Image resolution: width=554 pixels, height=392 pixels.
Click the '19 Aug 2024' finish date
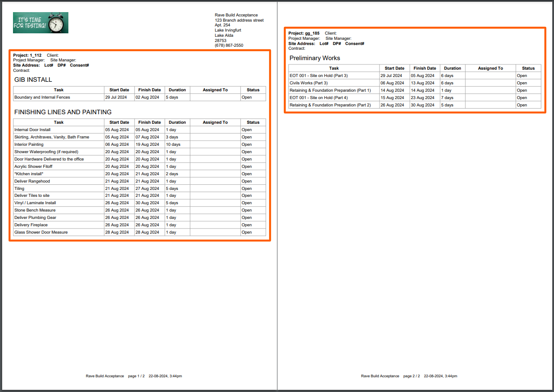coord(147,145)
